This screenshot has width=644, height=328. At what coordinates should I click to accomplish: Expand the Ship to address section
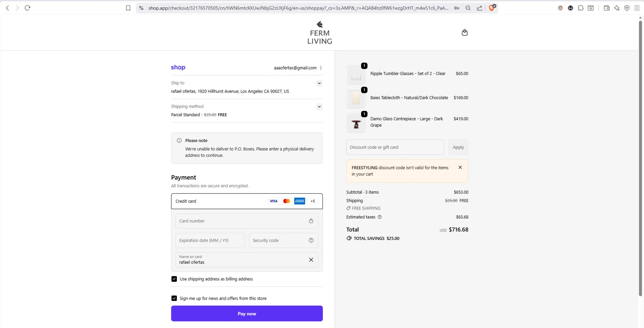tap(319, 83)
